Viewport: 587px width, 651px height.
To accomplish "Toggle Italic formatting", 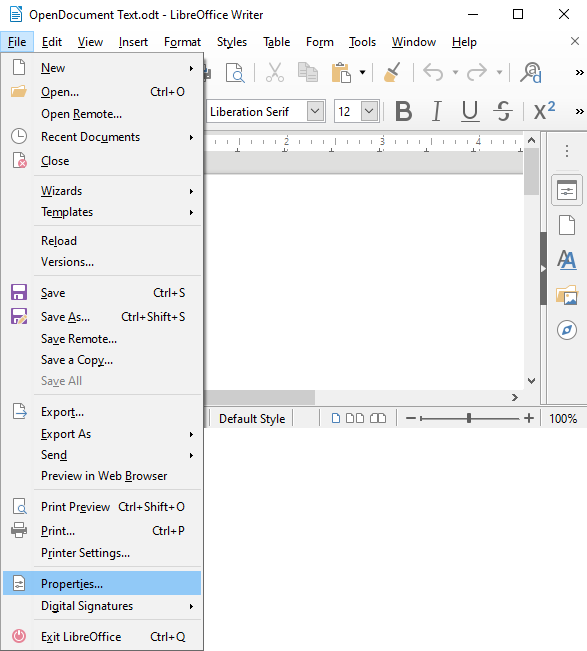I will click(436, 111).
